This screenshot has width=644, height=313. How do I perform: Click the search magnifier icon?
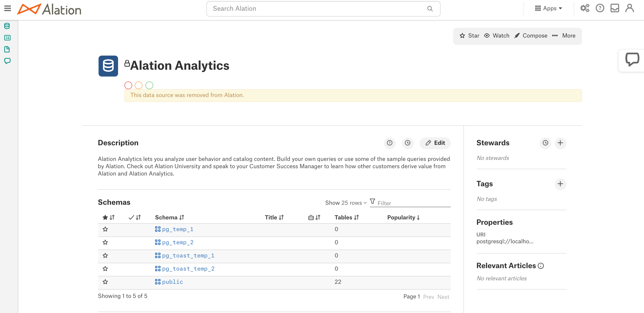click(x=430, y=9)
